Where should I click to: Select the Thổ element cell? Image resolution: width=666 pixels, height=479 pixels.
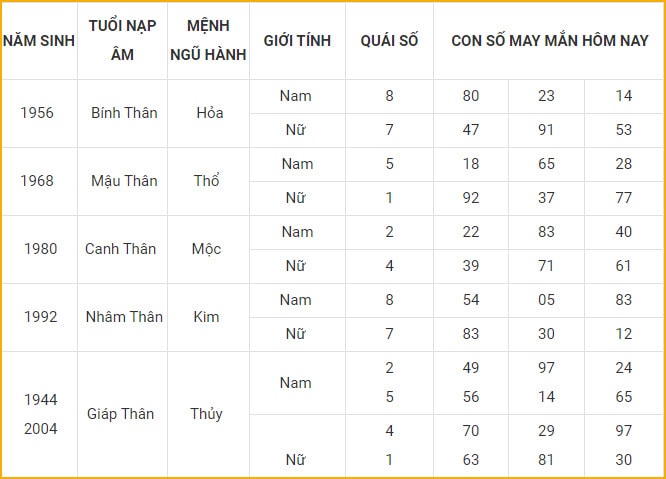[x=208, y=181]
